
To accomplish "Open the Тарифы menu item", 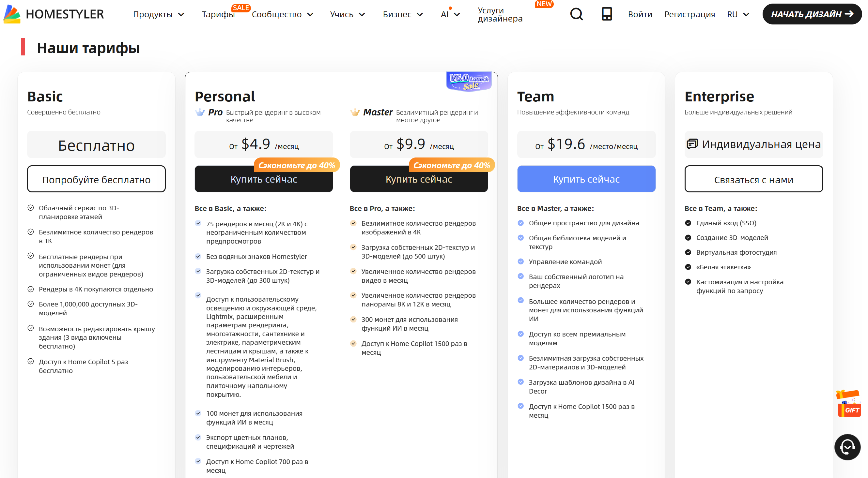I will pos(218,14).
